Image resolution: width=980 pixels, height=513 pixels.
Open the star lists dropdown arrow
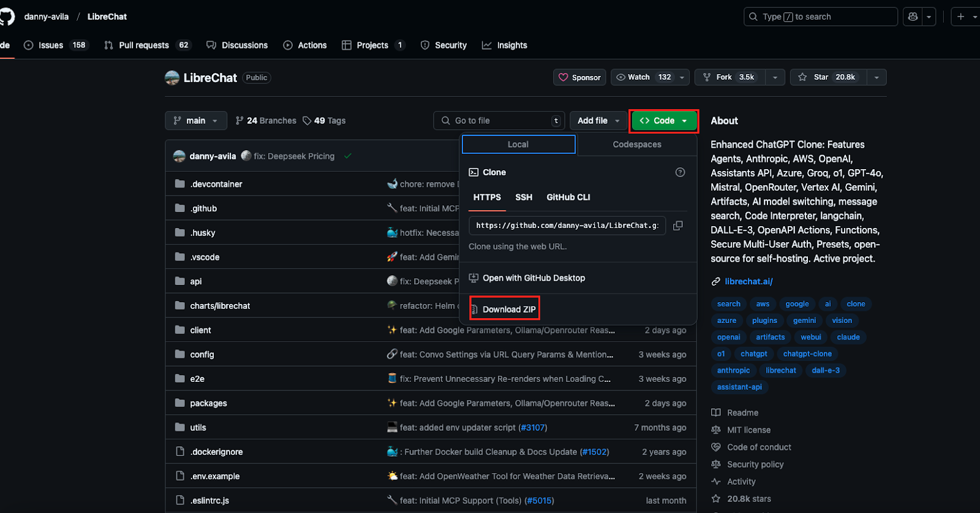tap(876, 77)
